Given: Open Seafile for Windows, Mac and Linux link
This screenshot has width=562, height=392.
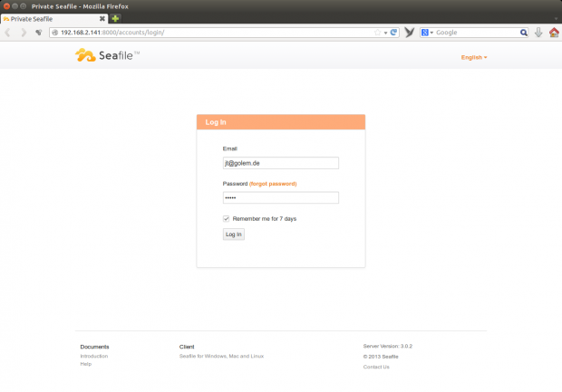Looking at the screenshot, I should (221, 356).
